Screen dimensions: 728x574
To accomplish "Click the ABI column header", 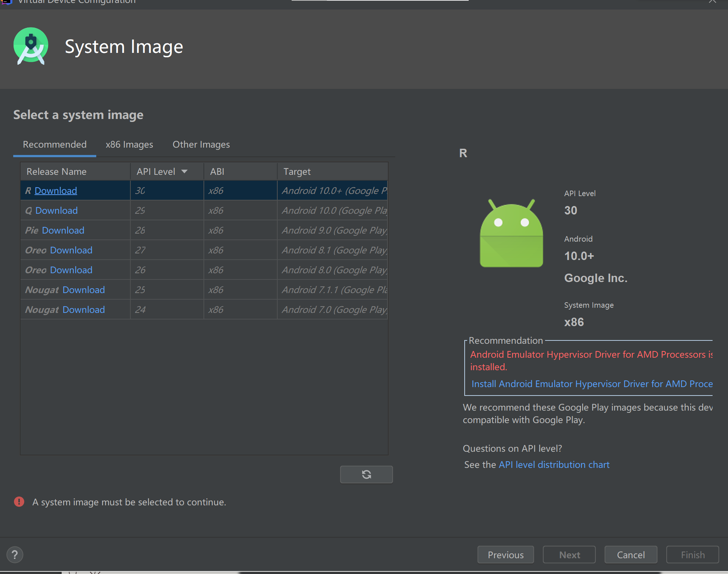I will (241, 172).
